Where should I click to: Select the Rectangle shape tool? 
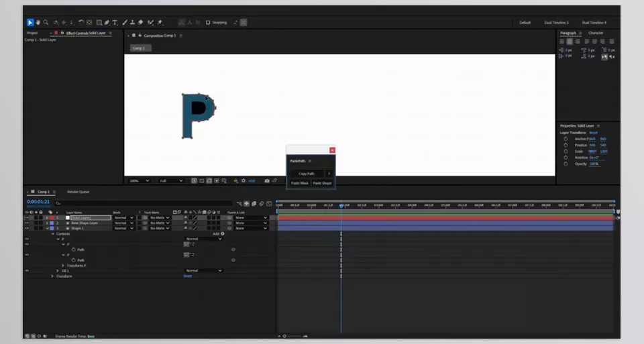click(x=99, y=23)
